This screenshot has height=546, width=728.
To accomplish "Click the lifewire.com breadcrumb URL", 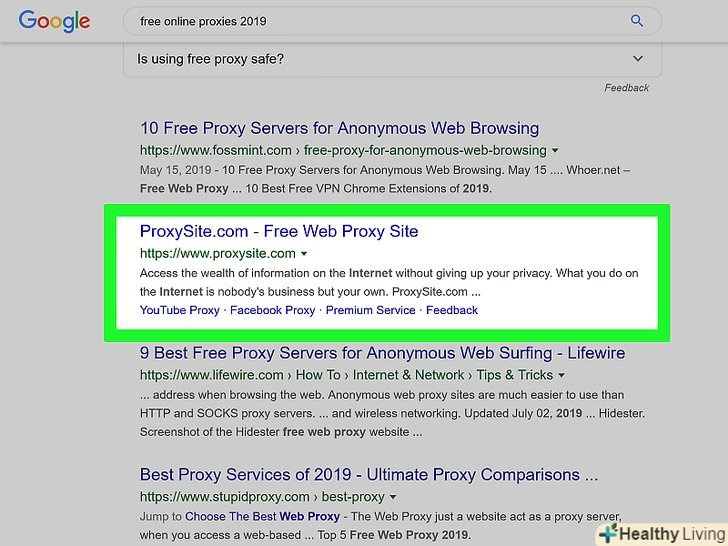I will tap(346, 375).
